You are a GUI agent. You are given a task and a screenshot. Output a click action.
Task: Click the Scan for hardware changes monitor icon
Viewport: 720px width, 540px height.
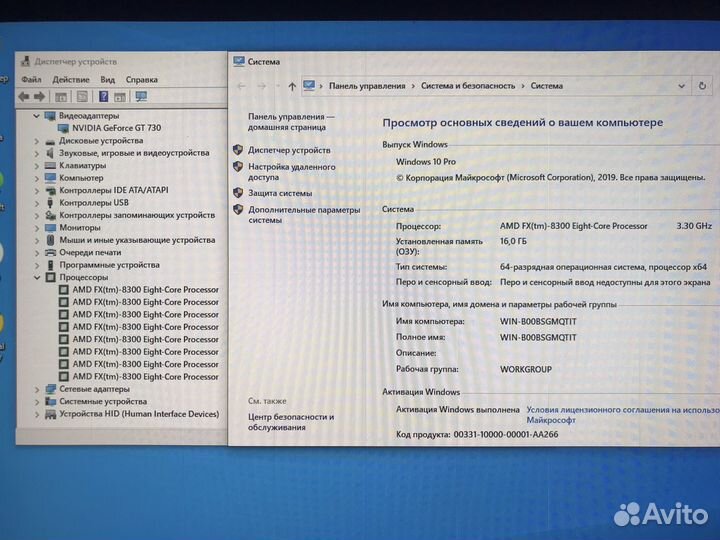click(x=141, y=96)
